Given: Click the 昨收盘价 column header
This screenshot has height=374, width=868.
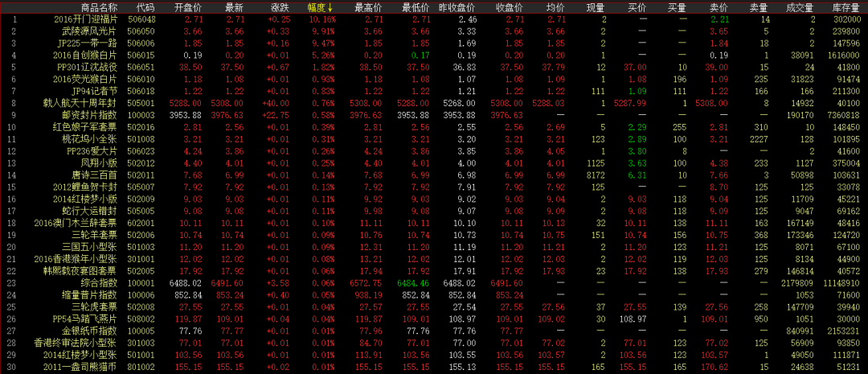Looking at the screenshot, I should point(457,7).
